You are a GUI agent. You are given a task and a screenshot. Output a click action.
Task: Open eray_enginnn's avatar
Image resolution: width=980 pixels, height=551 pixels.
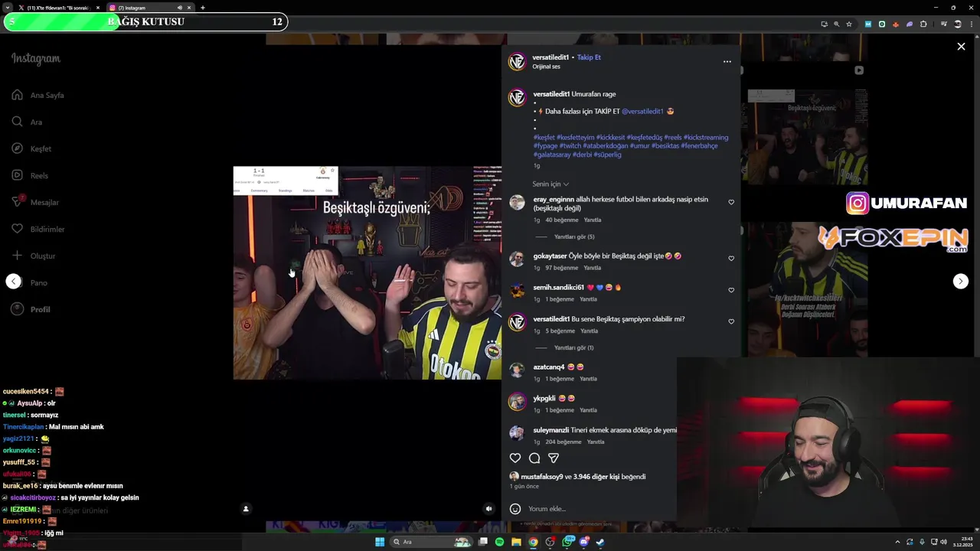(x=518, y=203)
